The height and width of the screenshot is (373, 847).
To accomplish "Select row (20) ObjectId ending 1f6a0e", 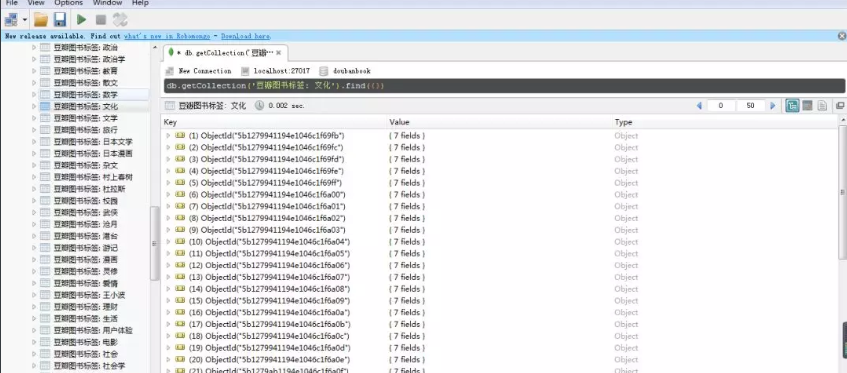I will [500, 360].
